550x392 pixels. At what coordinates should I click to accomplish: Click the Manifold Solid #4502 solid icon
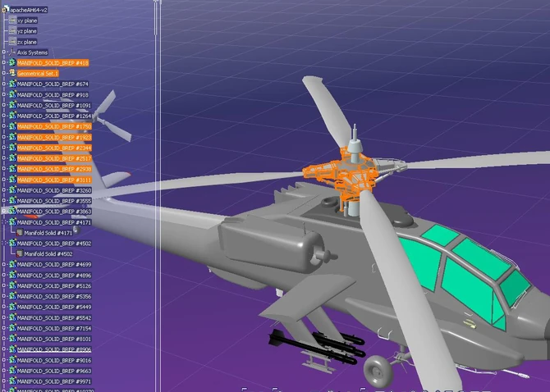click(19, 254)
